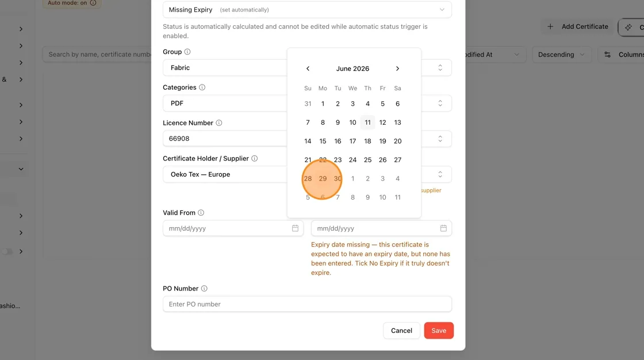This screenshot has width=644, height=360.
Task: Click the Enter PO number field
Action: coord(307,304)
